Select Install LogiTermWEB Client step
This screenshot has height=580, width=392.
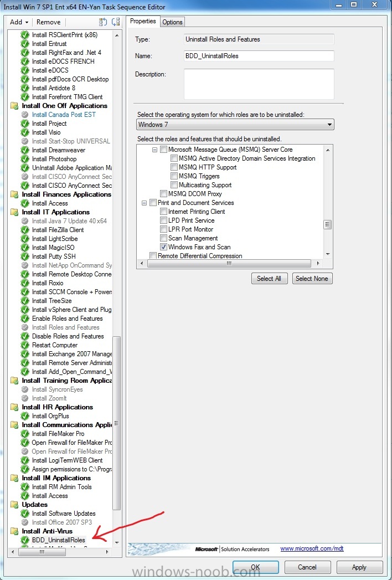point(68,460)
